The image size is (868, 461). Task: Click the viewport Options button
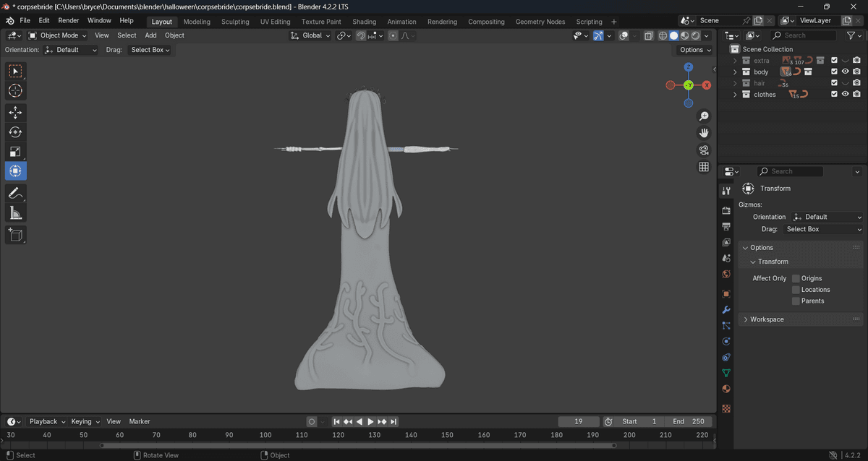695,50
